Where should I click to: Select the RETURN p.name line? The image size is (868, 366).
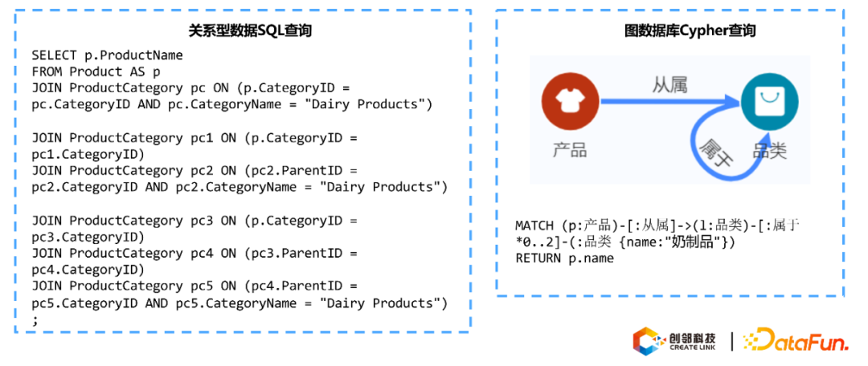(564, 258)
